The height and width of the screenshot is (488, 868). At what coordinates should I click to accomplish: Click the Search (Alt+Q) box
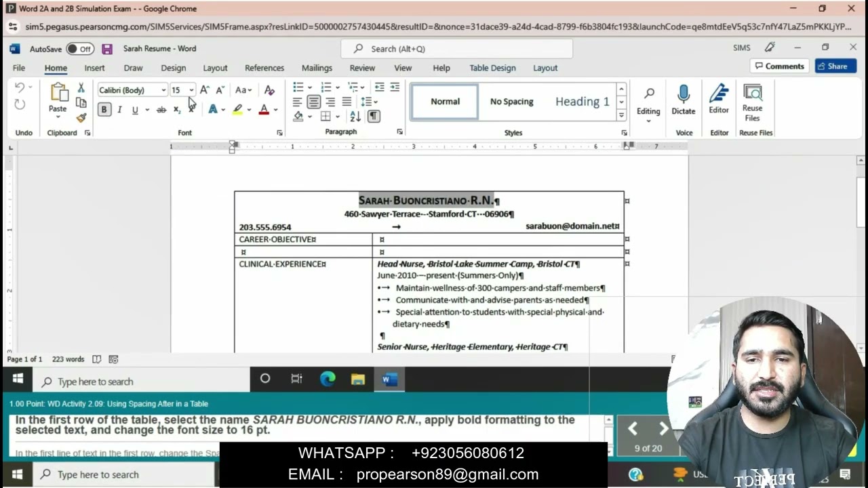coord(457,49)
